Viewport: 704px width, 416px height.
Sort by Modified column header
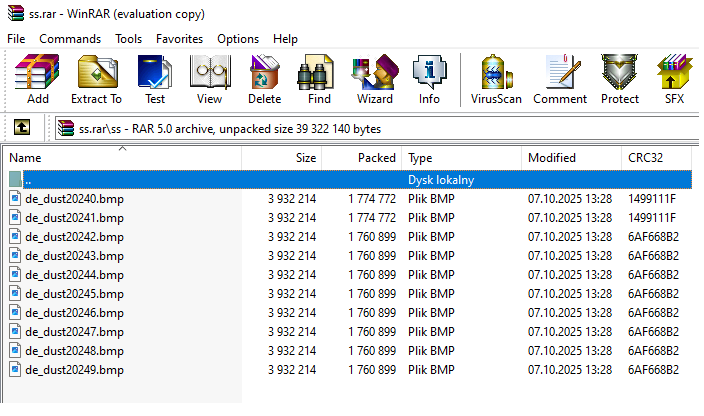[572, 158]
